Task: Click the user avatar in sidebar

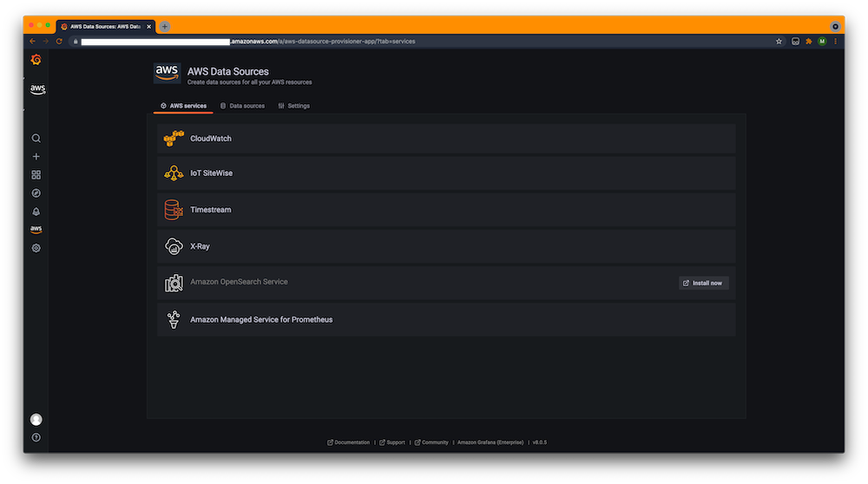Action: [x=36, y=419]
